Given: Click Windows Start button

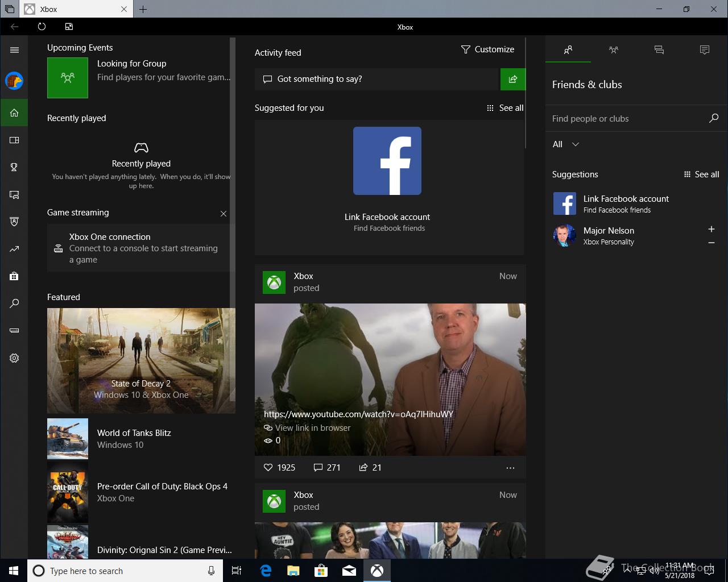Looking at the screenshot, I should (x=14, y=571).
